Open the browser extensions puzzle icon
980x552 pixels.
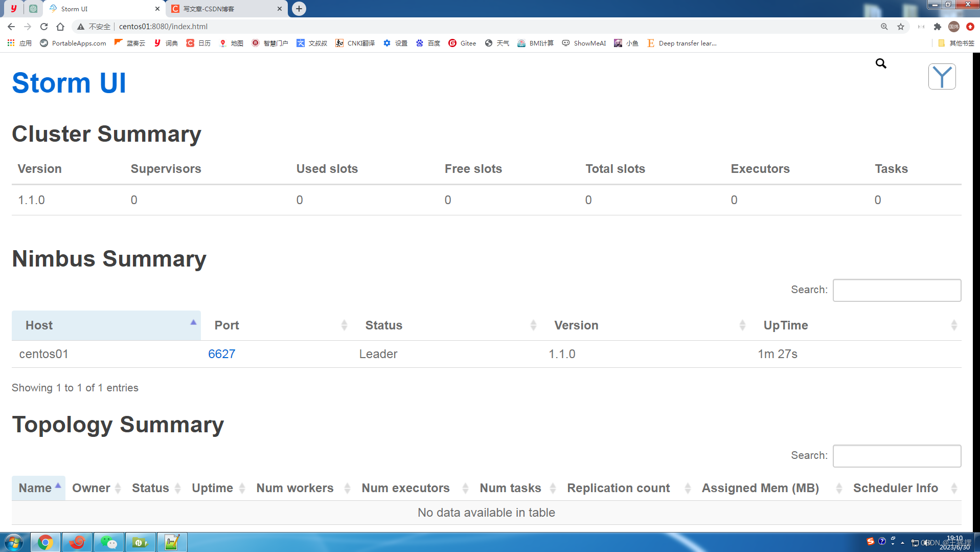(x=938, y=27)
